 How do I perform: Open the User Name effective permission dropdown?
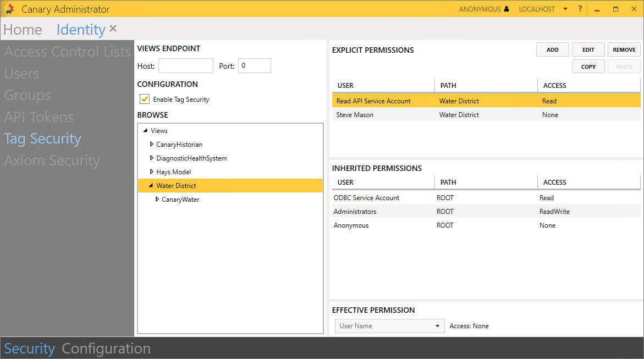click(389, 326)
